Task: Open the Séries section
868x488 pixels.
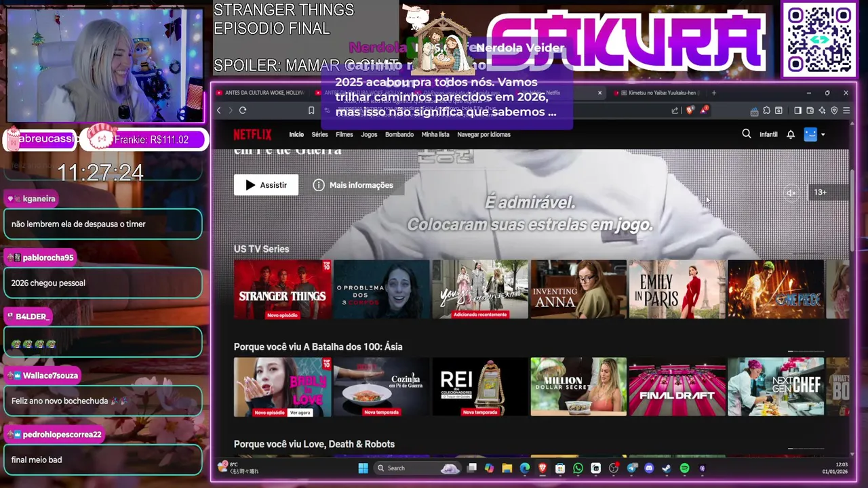Action: [x=319, y=134]
